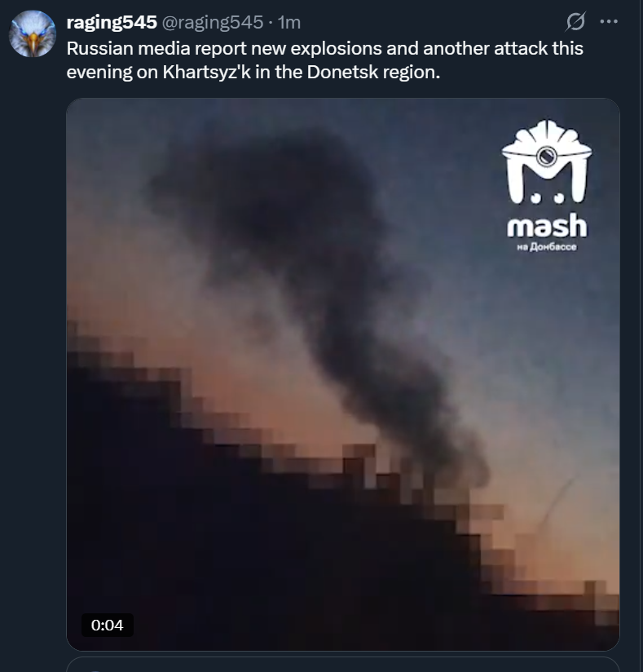This screenshot has width=643, height=672.
Task: Click "Donetsk region" in the post text
Action: 373,72
